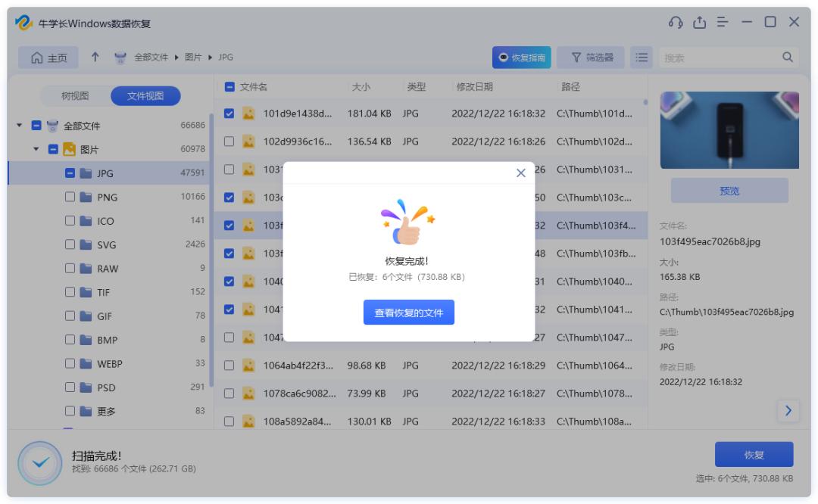Collapse the 全部文件 tree node

click(19, 125)
